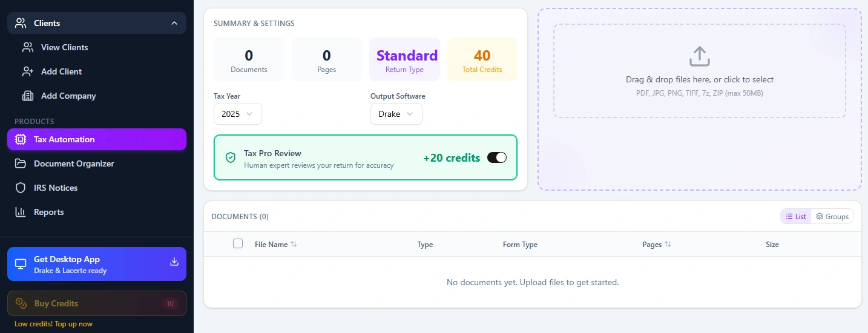868x333 pixels.
Task: Click the IRS Notices shield icon
Action: 21,188
